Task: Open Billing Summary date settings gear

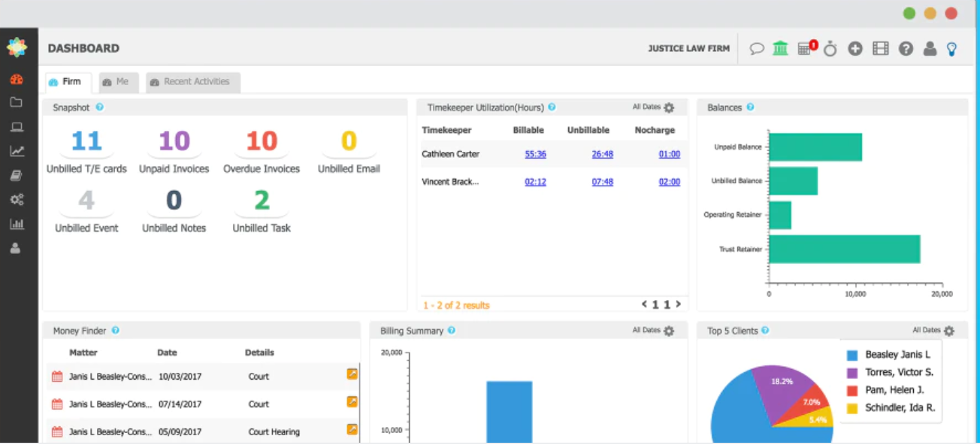Action: click(669, 331)
